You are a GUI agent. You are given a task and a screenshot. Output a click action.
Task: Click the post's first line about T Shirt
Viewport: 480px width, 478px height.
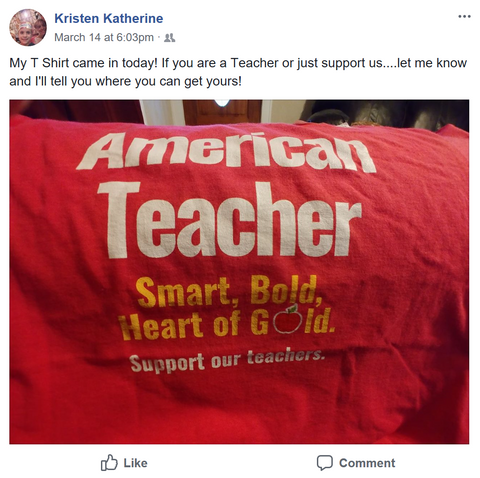click(x=238, y=63)
